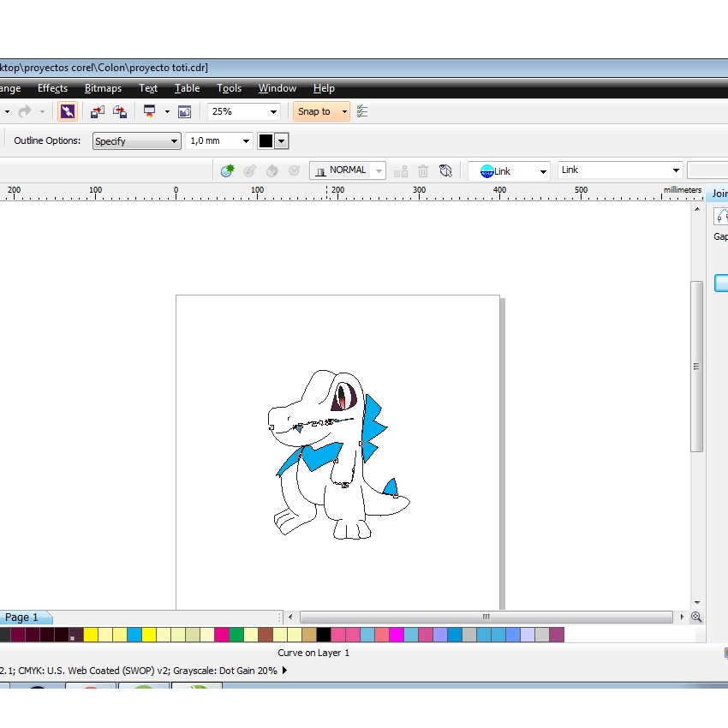Open the Bitmaps menu
The image size is (728, 728).
click(x=103, y=88)
